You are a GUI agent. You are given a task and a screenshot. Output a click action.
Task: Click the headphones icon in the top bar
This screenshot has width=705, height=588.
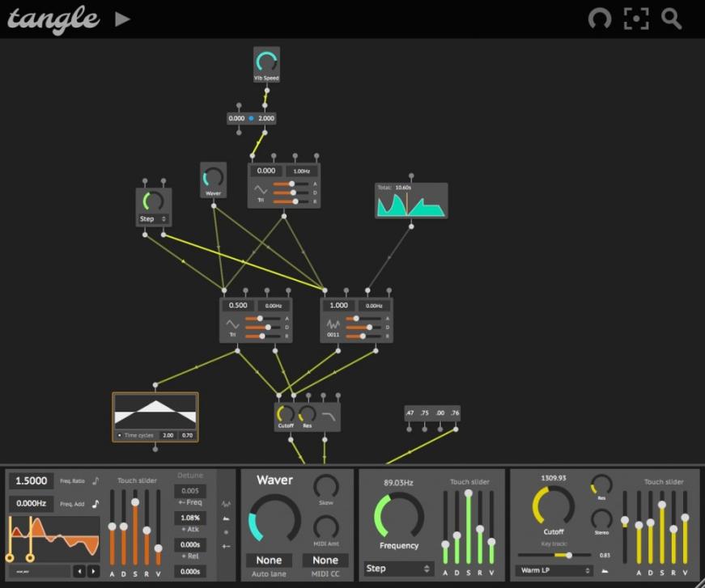pos(599,19)
